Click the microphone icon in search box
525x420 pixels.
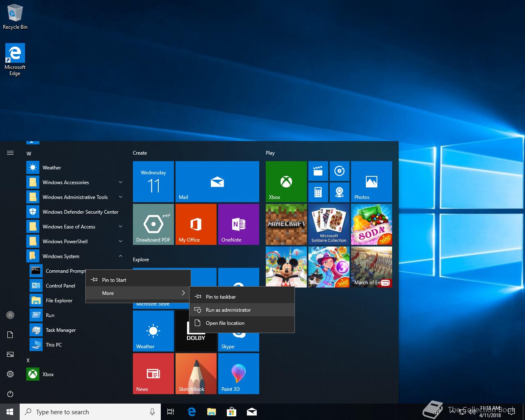pos(152,412)
